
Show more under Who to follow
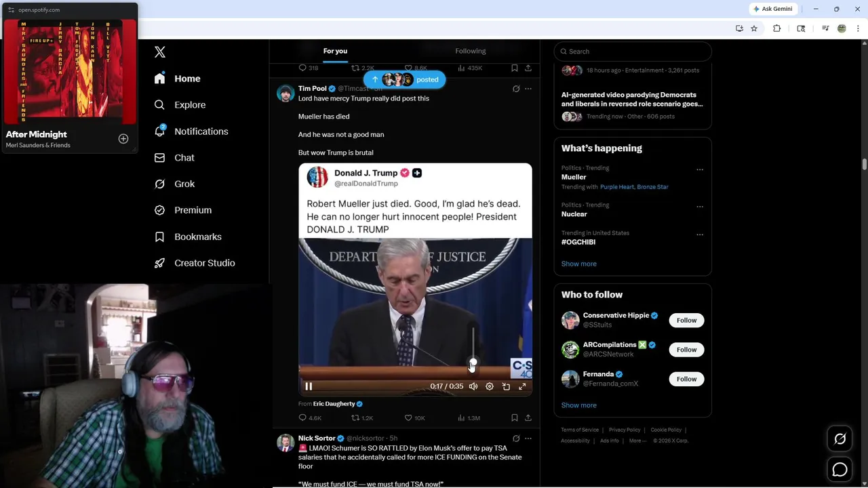pos(578,405)
